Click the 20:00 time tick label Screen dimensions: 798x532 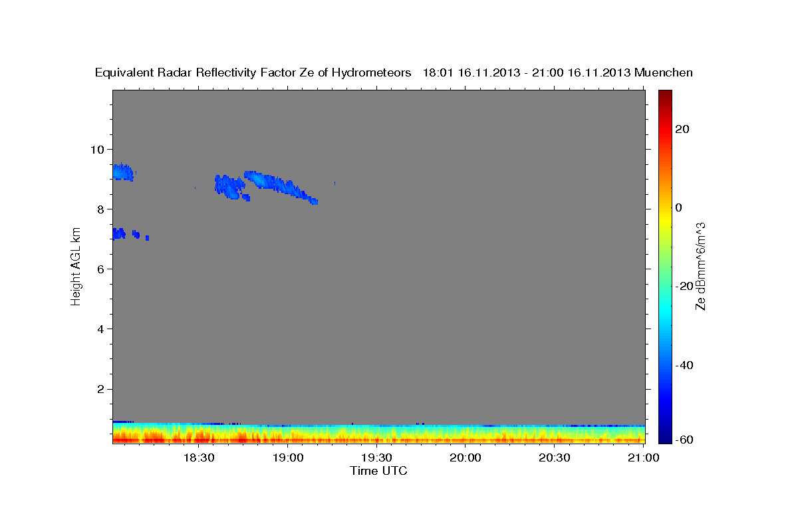pyautogui.click(x=465, y=458)
